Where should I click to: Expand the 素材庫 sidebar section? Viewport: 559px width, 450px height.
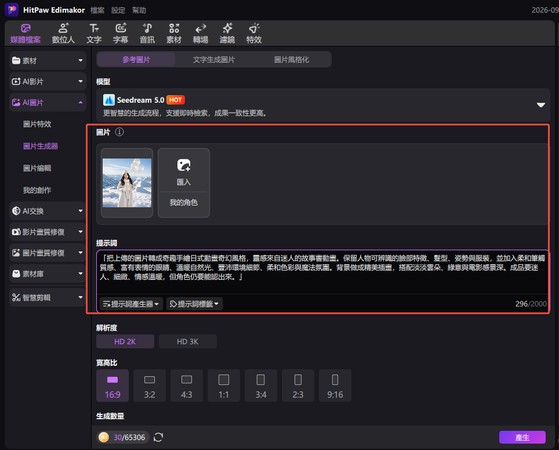tap(47, 274)
